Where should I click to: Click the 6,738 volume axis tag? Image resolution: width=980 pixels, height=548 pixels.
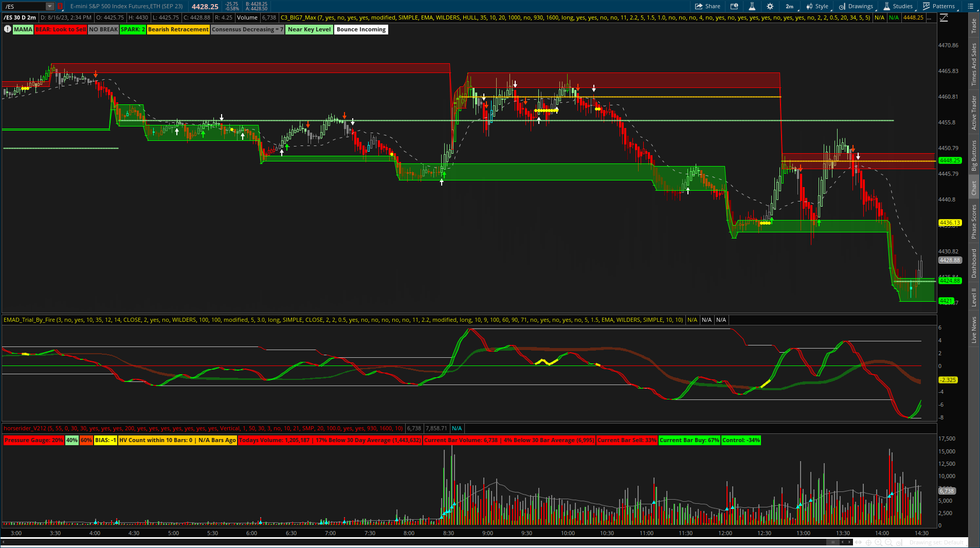click(947, 491)
